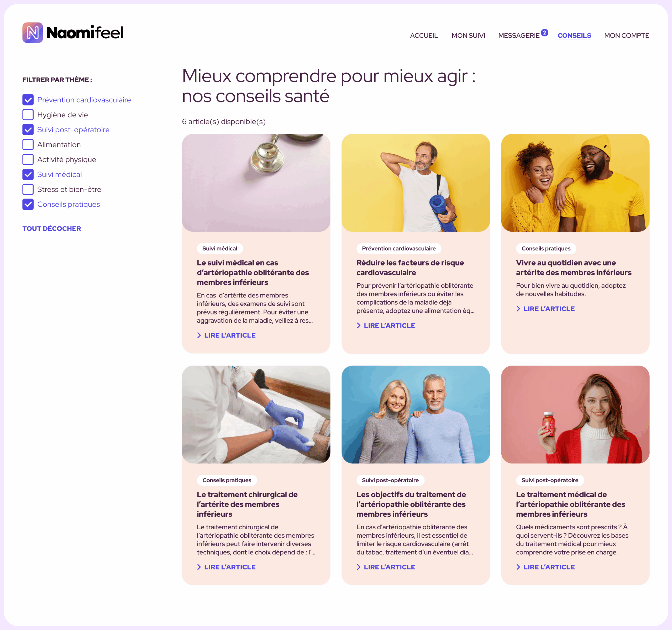Click the chevron icon under Réduire les facteurs de risque

tap(359, 325)
